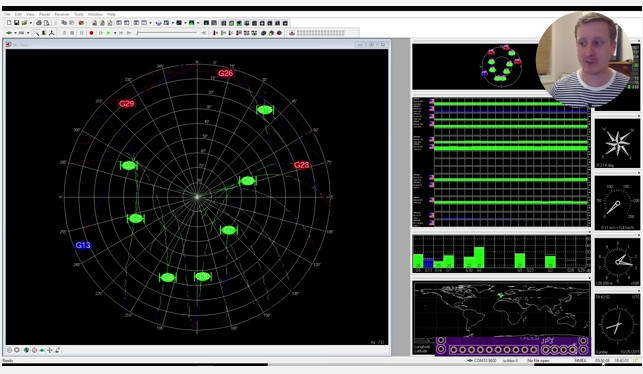Click the New document icon
The height and width of the screenshot is (374, 643).
click(9, 23)
